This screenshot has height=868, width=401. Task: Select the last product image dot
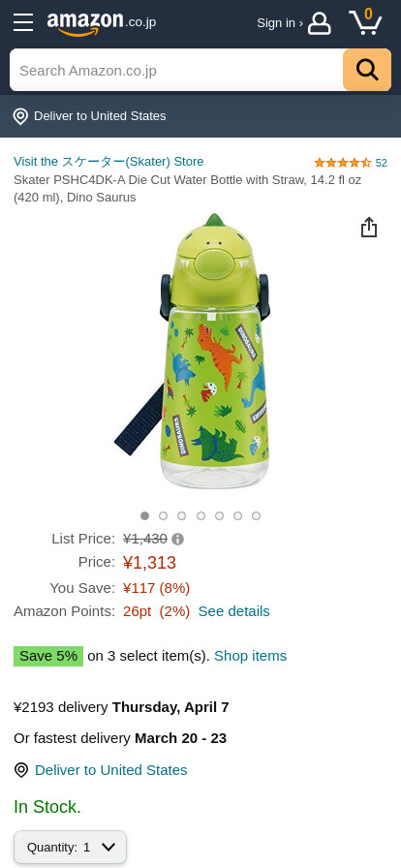point(256,516)
